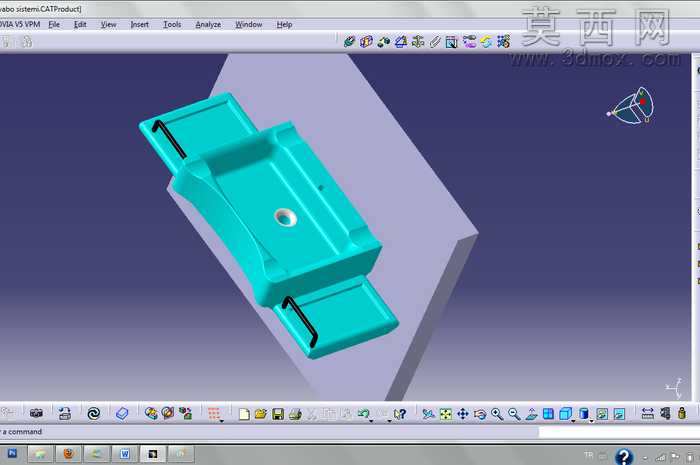The height and width of the screenshot is (465, 700).
Task: Click the purple box part icon in top toolbar
Action: (x=366, y=42)
